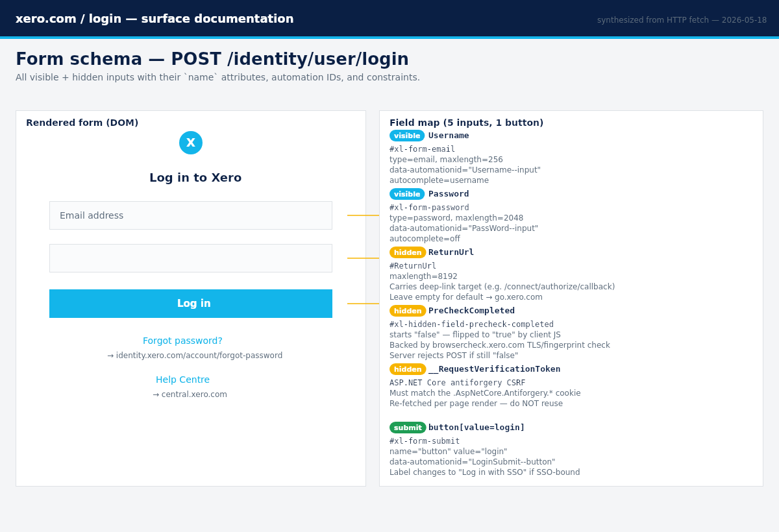Click the Field map (5 inputs, 1 button) heading

click(x=466, y=123)
